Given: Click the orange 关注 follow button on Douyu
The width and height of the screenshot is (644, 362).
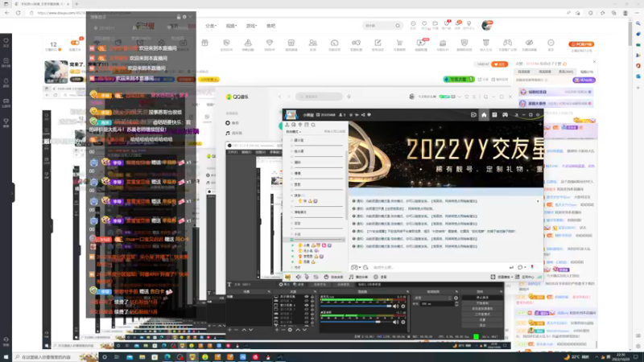Looking at the screenshot, I should pyautogui.click(x=499, y=64).
